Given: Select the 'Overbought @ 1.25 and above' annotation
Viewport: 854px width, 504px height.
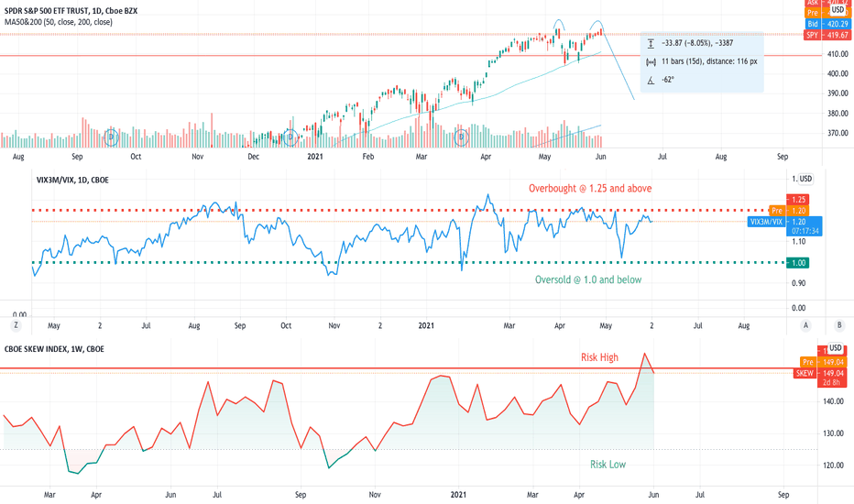Looking at the screenshot, I should [590, 189].
